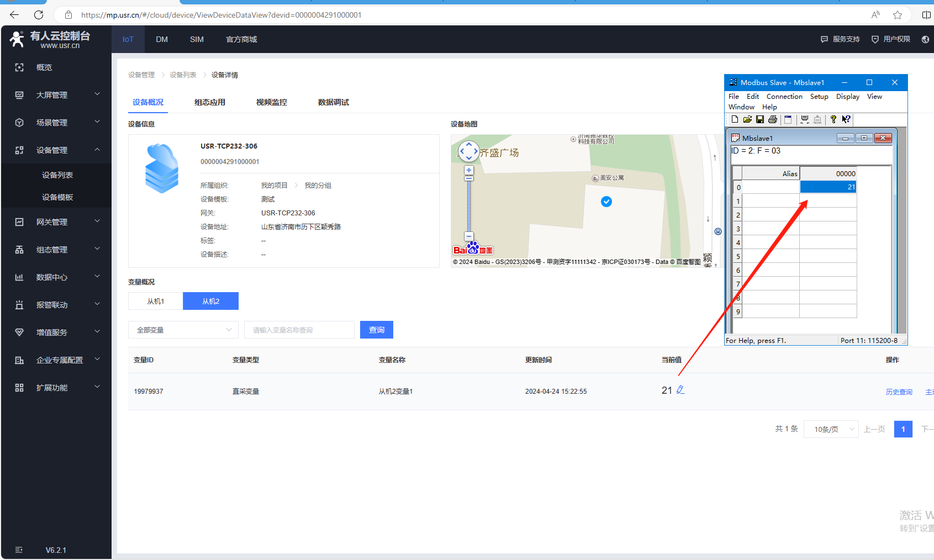Viewport: 934px width, 560px height.
Task: Click the Save icon in Modbus Slave toolbar
Action: coord(760,119)
